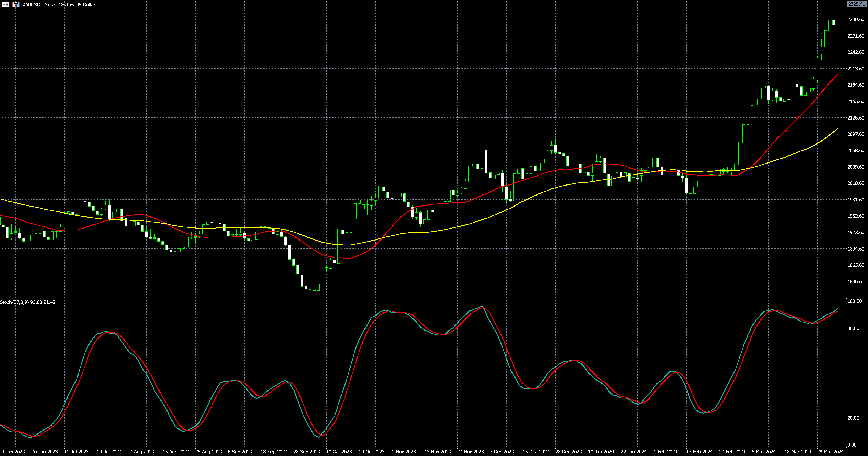Click the 80.00 stochastic level label
The width and height of the screenshot is (868, 456).
[x=853, y=328]
